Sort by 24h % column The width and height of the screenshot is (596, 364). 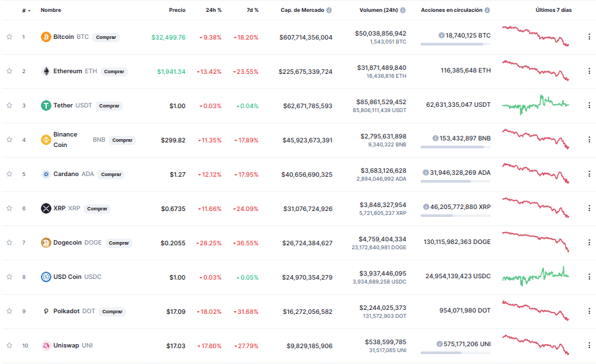click(x=214, y=10)
